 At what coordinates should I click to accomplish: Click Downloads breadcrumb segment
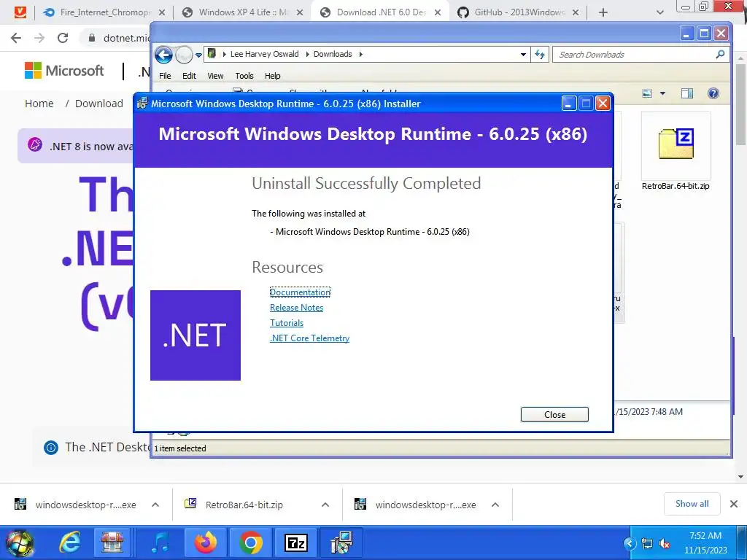pyautogui.click(x=333, y=54)
